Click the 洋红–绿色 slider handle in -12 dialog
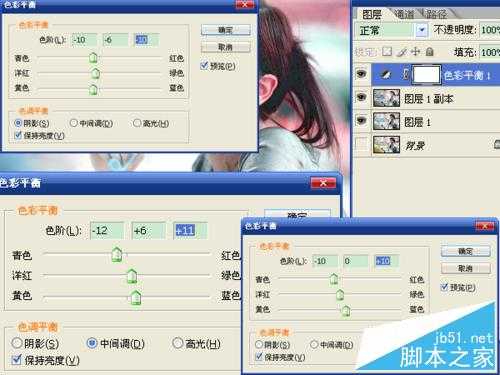Viewport: 500px width, 375px height. click(132, 276)
